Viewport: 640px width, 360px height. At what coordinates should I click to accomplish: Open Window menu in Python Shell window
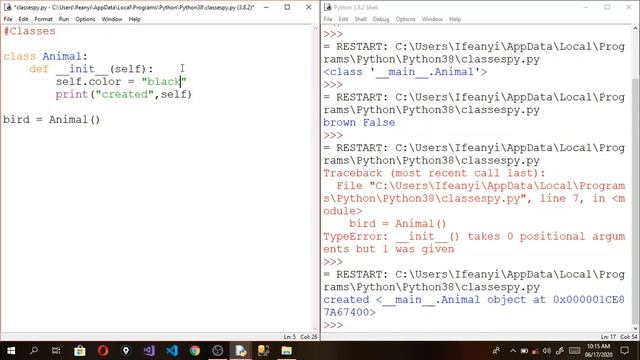coord(432,19)
